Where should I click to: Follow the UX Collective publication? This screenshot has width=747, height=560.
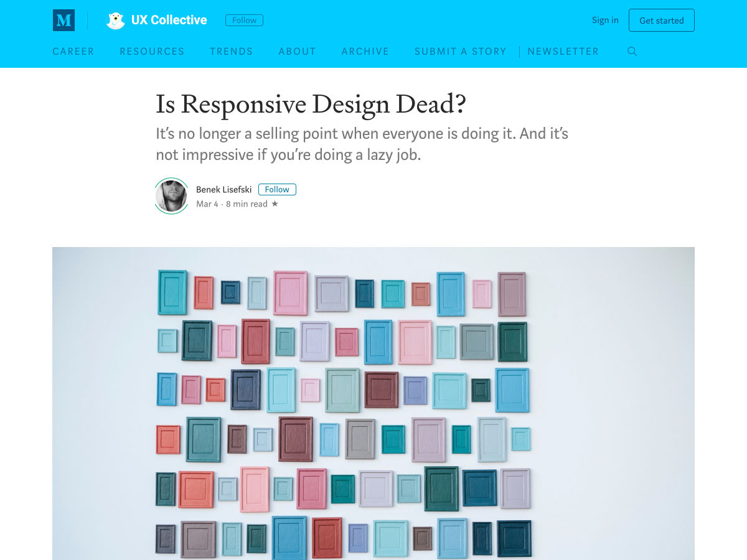[244, 21]
